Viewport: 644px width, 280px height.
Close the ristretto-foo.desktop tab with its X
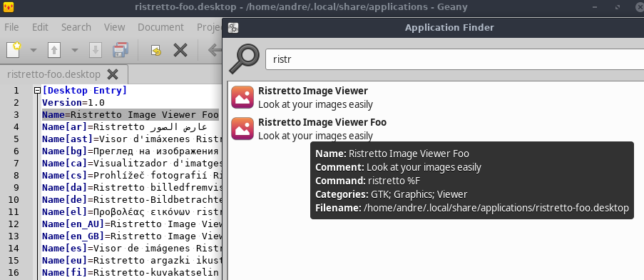point(113,74)
